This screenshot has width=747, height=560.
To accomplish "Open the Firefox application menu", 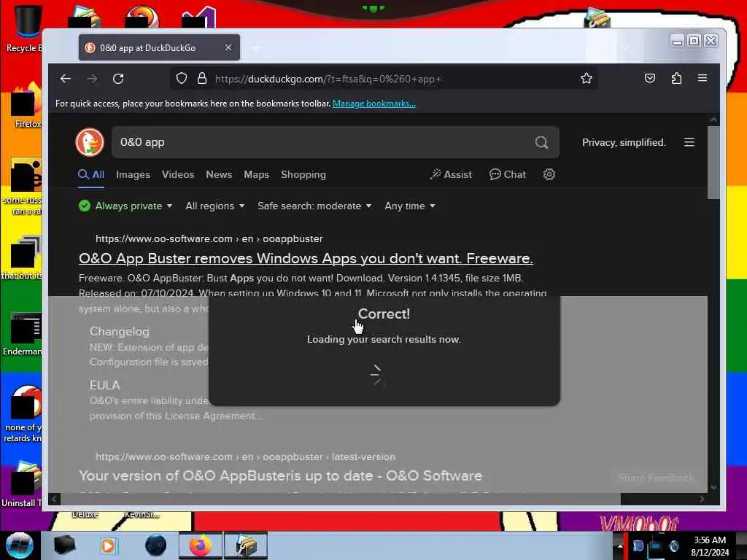I will pos(703,78).
